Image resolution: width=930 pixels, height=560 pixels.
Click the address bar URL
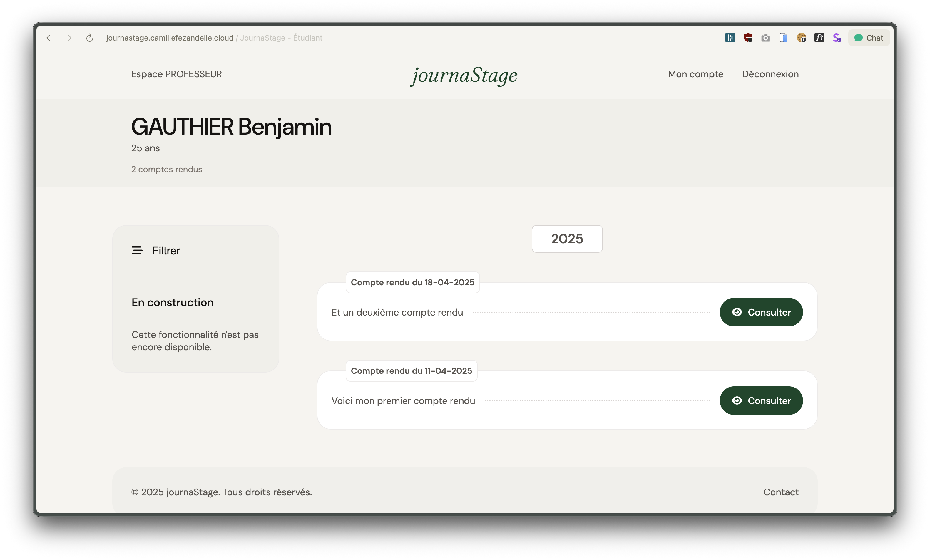170,38
